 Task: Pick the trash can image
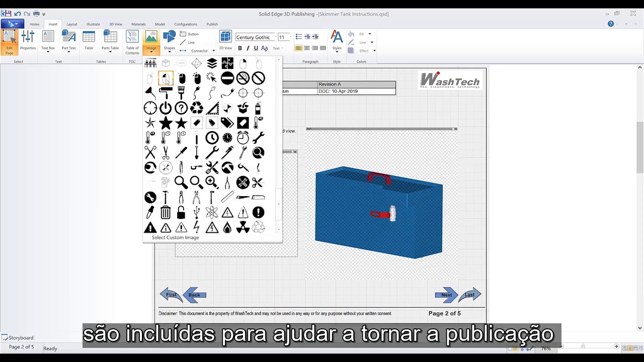166,212
